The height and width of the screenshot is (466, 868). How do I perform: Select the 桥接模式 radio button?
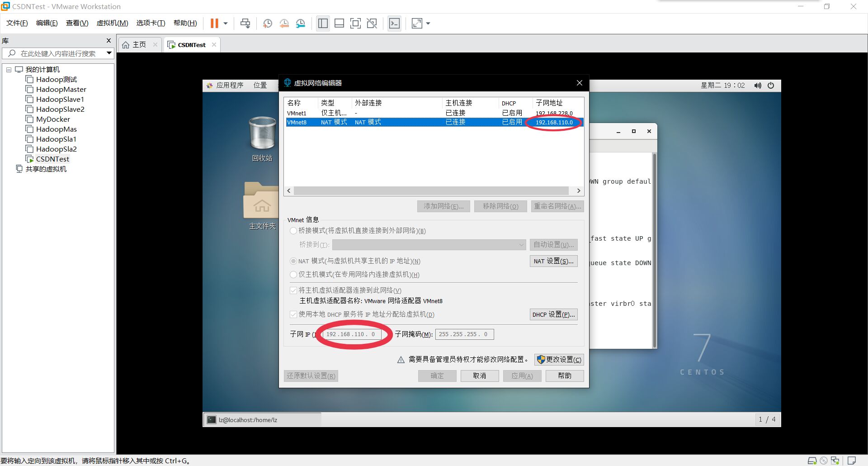click(293, 231)
